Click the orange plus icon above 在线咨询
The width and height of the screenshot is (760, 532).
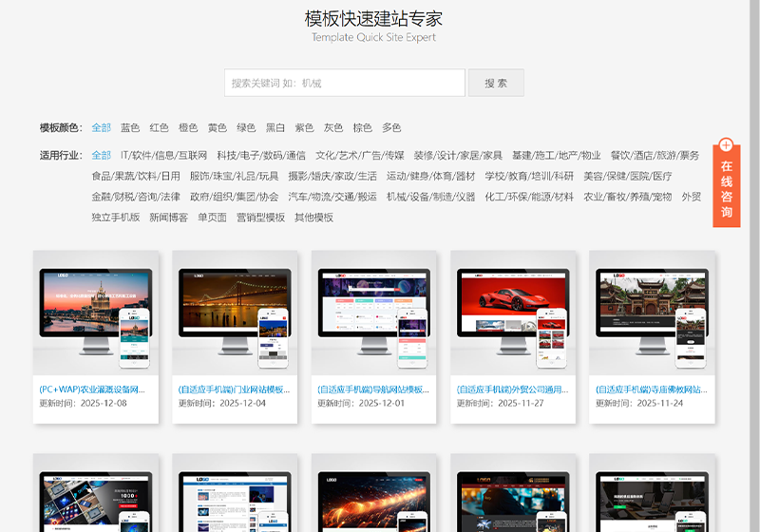coord(726,145)
